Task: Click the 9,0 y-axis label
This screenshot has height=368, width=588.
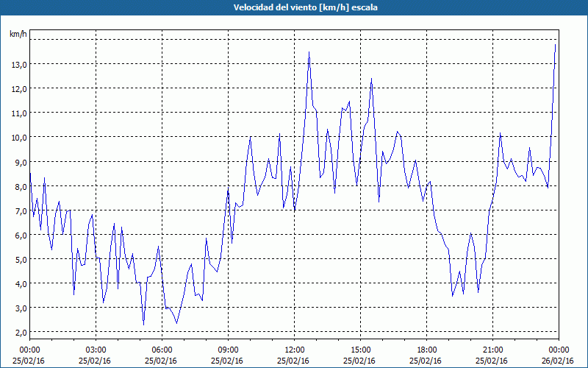Action: (x=21, y=162)
